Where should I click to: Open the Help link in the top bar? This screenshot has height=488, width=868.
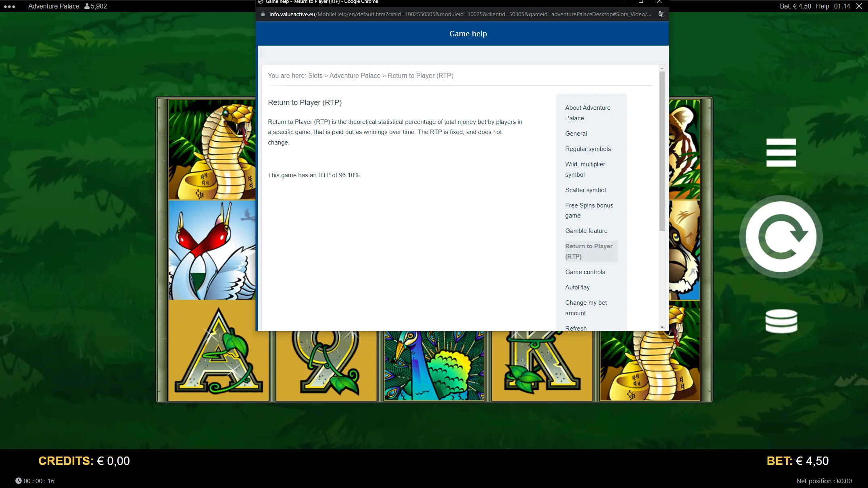(822, 6)
